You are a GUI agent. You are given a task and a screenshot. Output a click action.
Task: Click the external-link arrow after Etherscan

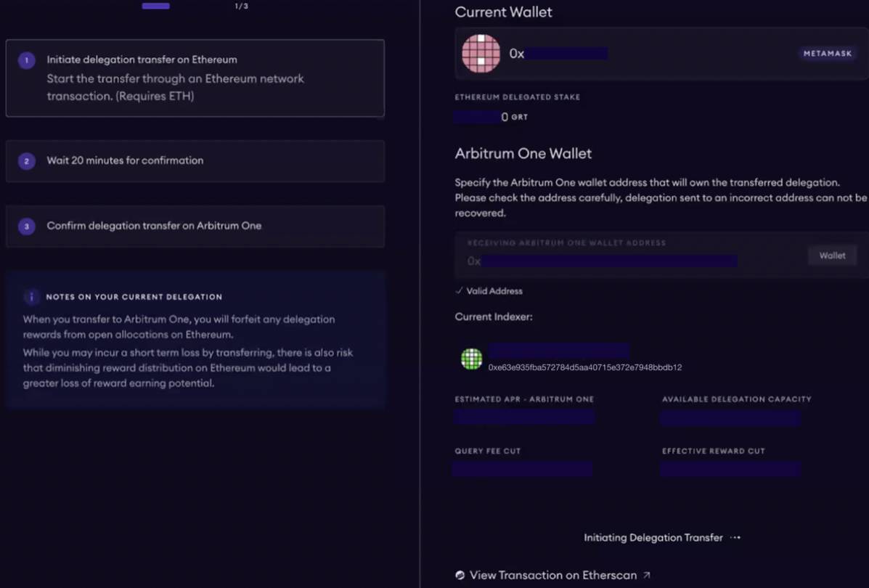pos(647,576)
